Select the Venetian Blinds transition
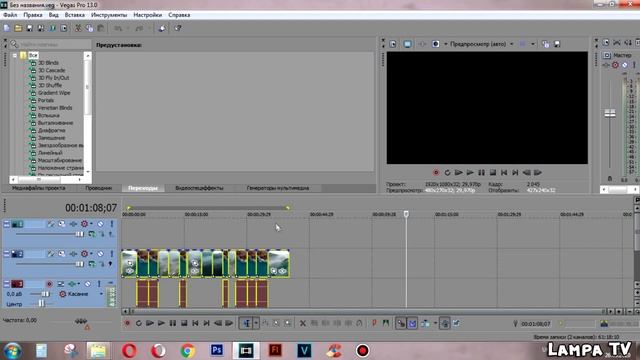The width and height of the screenshot is (640, 360). click(55, 108)
